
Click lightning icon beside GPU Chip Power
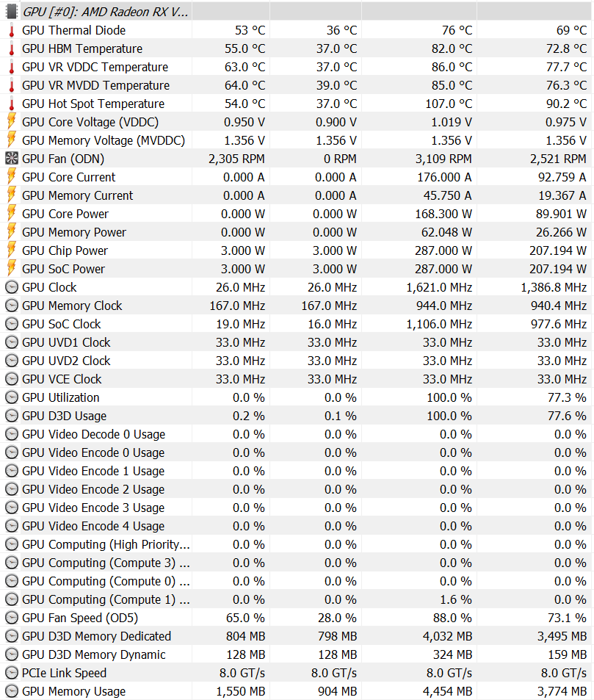(12, 250)
